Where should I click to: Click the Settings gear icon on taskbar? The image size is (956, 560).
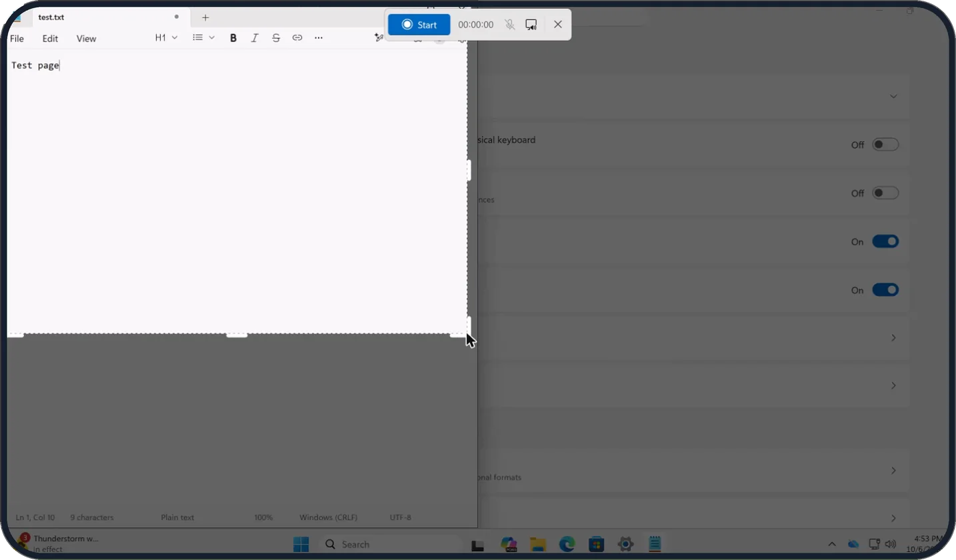click(x=625, y=544)
